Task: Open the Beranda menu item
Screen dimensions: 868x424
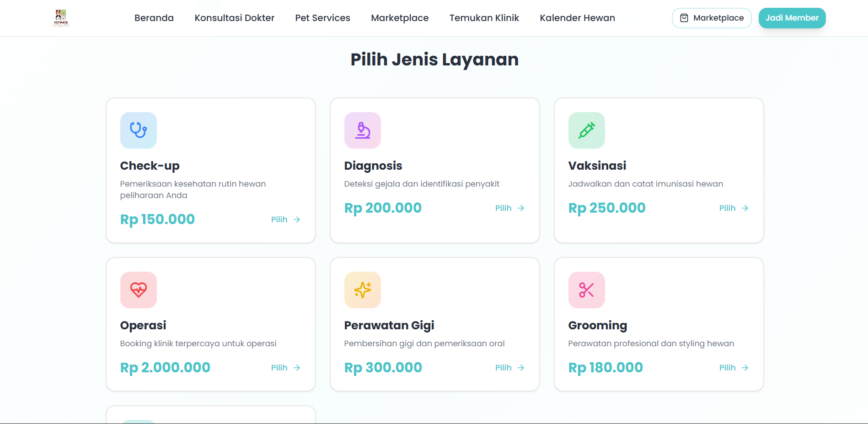Action: tap(154, 18)
